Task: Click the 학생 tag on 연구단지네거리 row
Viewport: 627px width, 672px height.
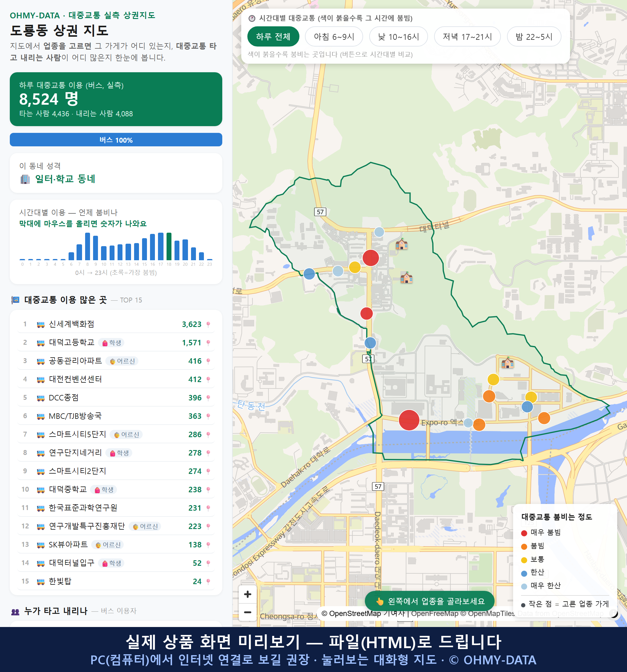Action: click(119, 452)
